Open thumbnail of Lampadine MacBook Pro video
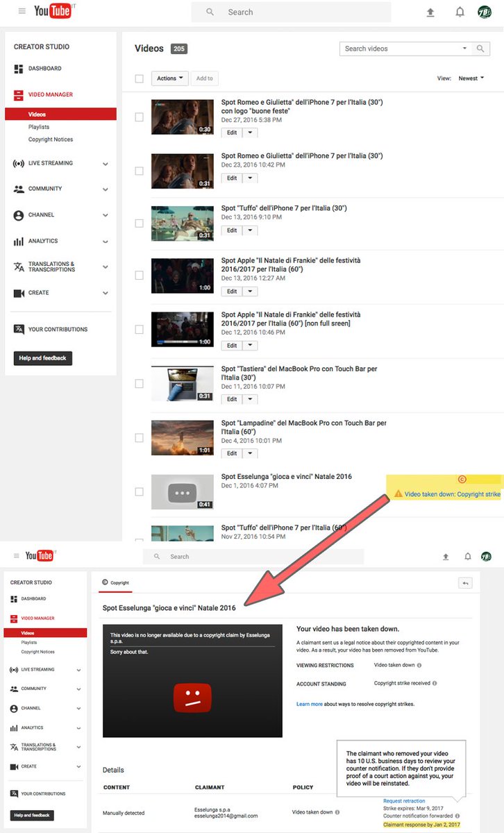 click(x=183, y=438)
